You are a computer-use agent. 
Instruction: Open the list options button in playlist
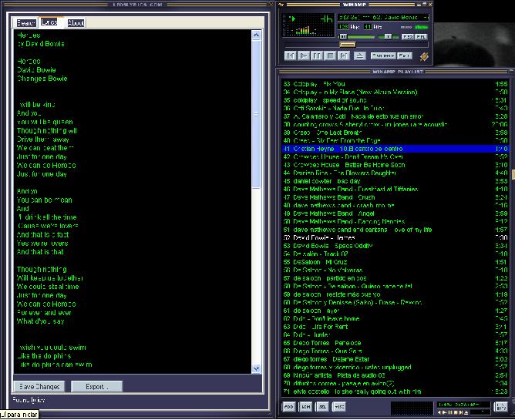(500, 407)
